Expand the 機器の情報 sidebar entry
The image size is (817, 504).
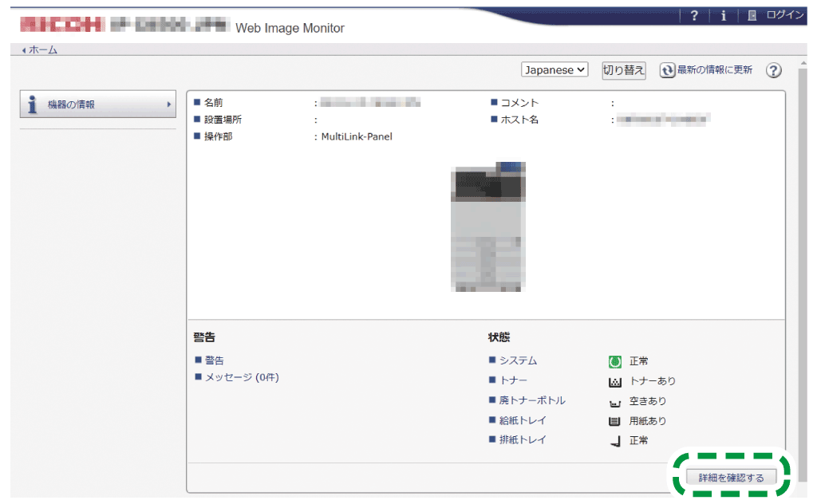(168, 104)
